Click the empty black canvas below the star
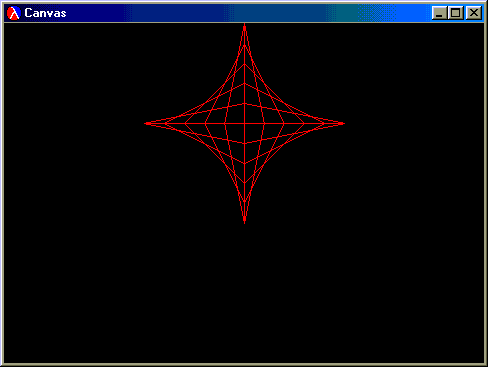 pos(245,293)
